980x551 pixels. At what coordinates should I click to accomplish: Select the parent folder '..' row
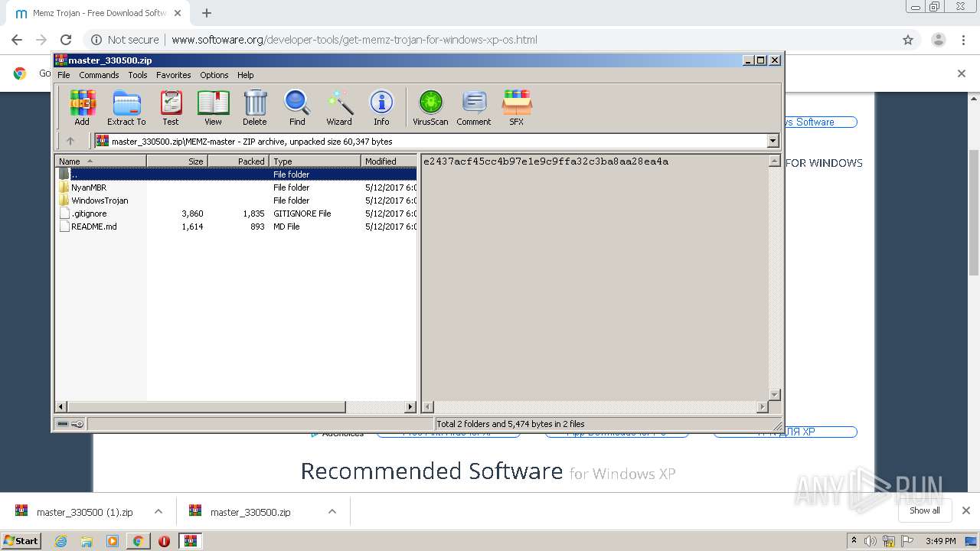click(237, 174)
